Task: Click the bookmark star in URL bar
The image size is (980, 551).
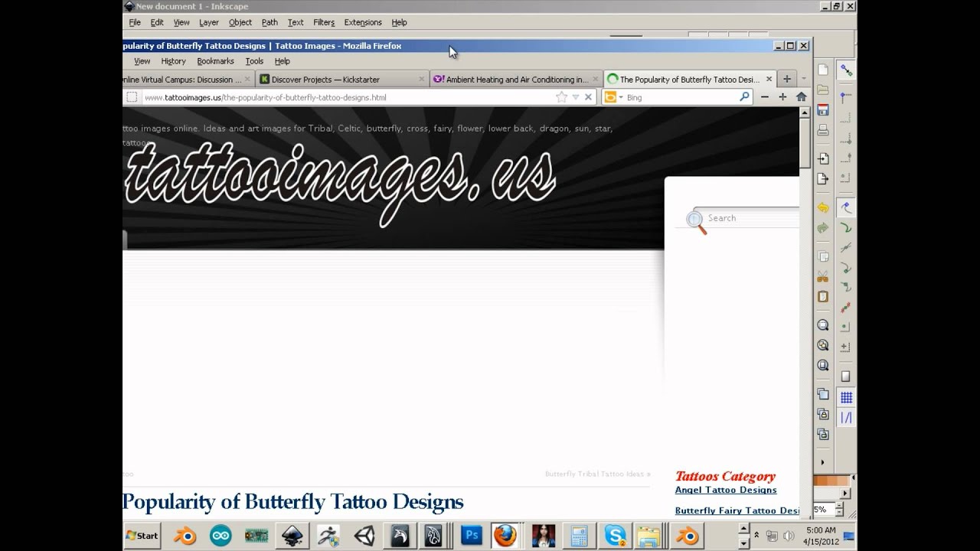Action: tap(561, 97)
